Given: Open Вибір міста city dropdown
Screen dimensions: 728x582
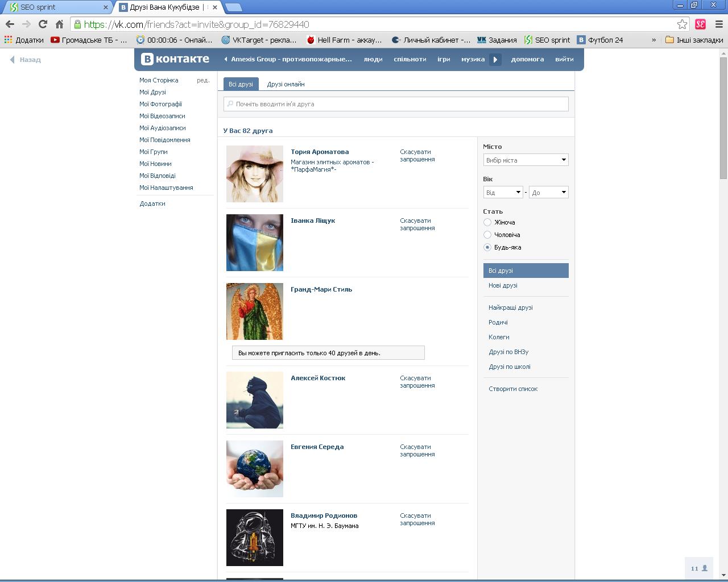Looking at the screenshot, I should click(x=526, y=160).
